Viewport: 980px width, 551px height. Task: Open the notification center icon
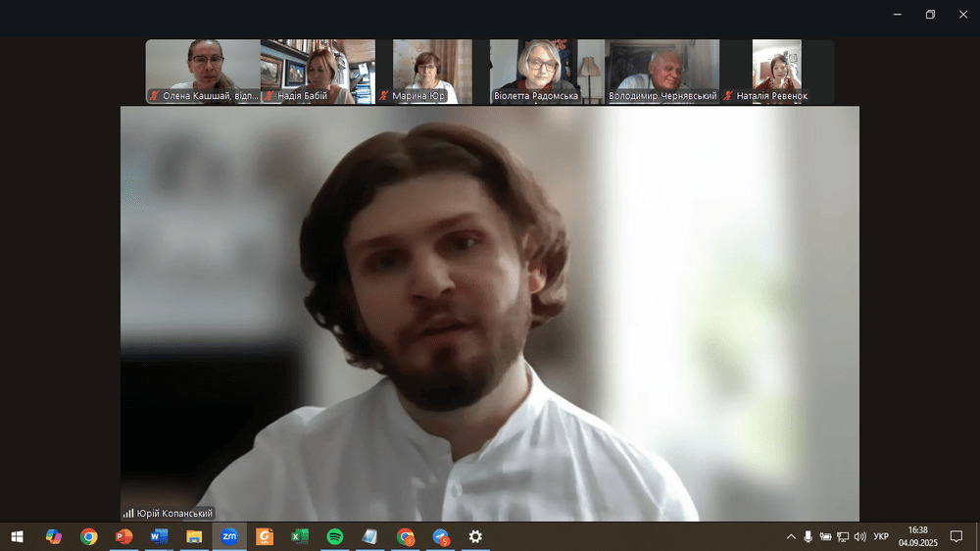956,536
